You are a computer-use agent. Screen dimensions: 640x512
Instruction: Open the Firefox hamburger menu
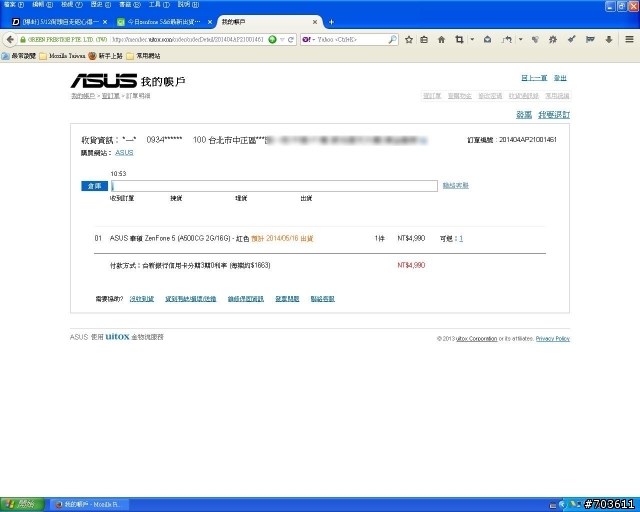629,39
